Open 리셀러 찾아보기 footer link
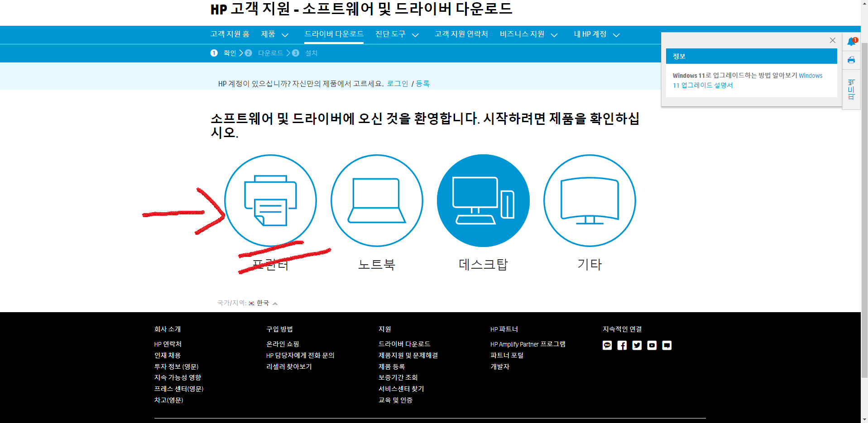 pyautogui.click(x=289, y=367)
